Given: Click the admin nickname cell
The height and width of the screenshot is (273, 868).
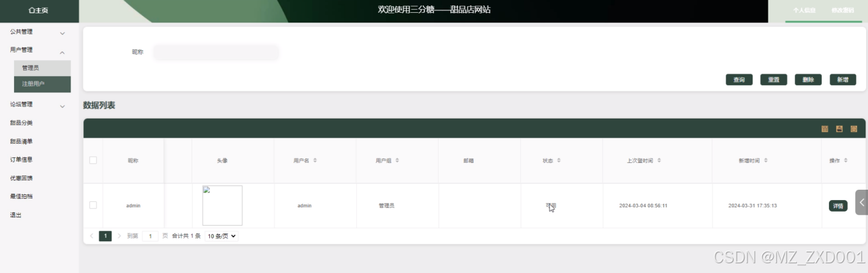Looking at the screenshot, I should tap(133, 206).
